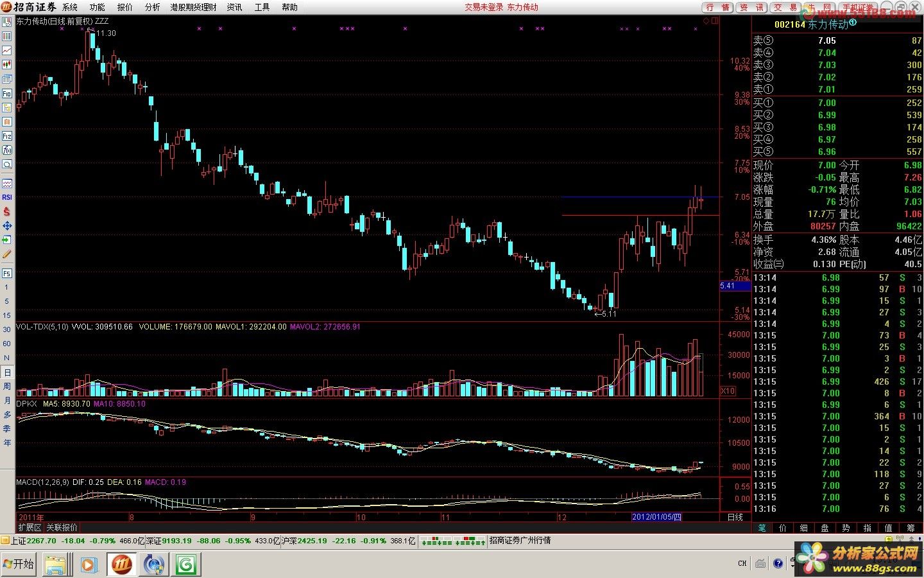Select the 周 weekly period

pos(7,387)
